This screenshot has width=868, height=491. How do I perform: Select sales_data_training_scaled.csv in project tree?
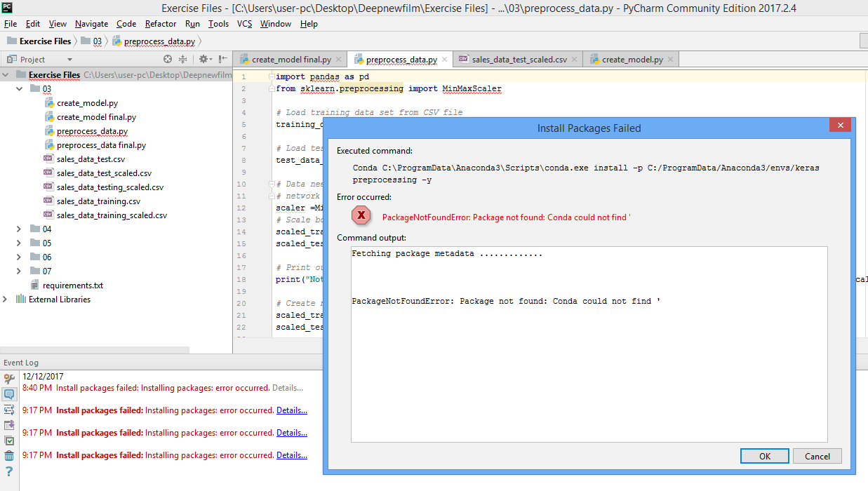pos(112,215)
